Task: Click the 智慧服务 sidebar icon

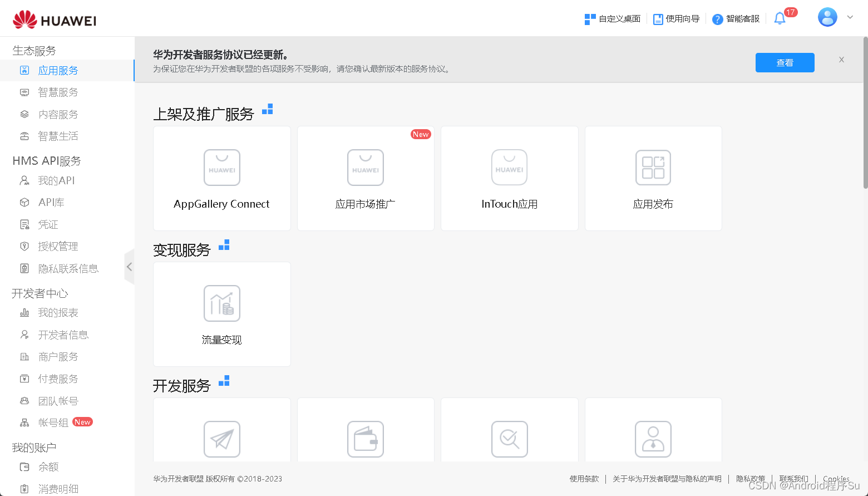Action: point(24,92)
